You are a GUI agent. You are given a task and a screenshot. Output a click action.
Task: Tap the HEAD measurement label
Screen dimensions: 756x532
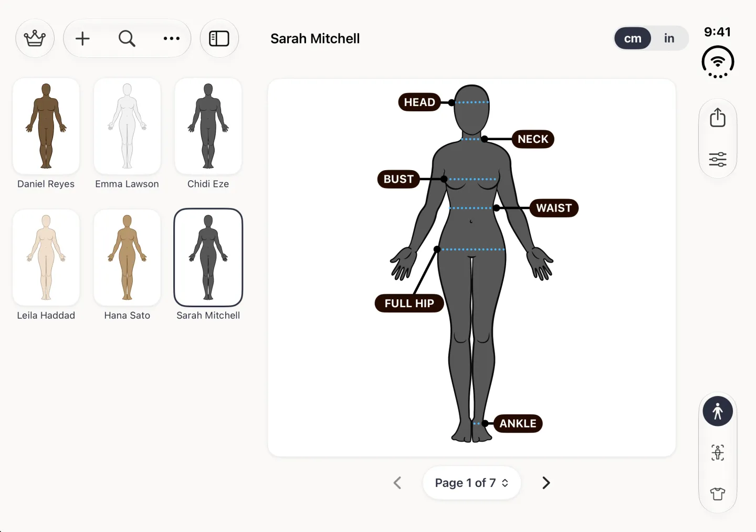[x=419, y=102]
